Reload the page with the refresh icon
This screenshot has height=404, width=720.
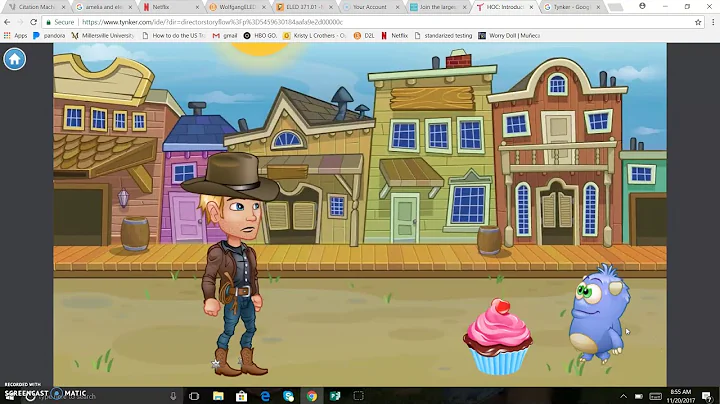tap(34, 22)
